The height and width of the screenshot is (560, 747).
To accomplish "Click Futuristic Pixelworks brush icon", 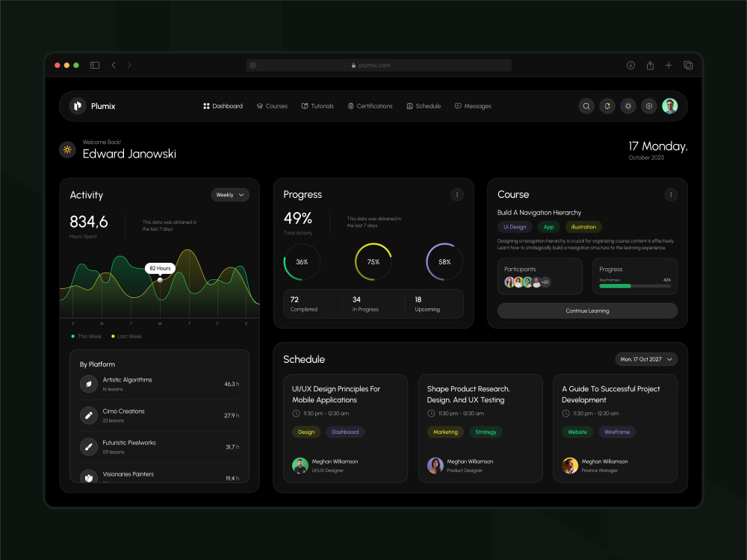I will (89, 447).
